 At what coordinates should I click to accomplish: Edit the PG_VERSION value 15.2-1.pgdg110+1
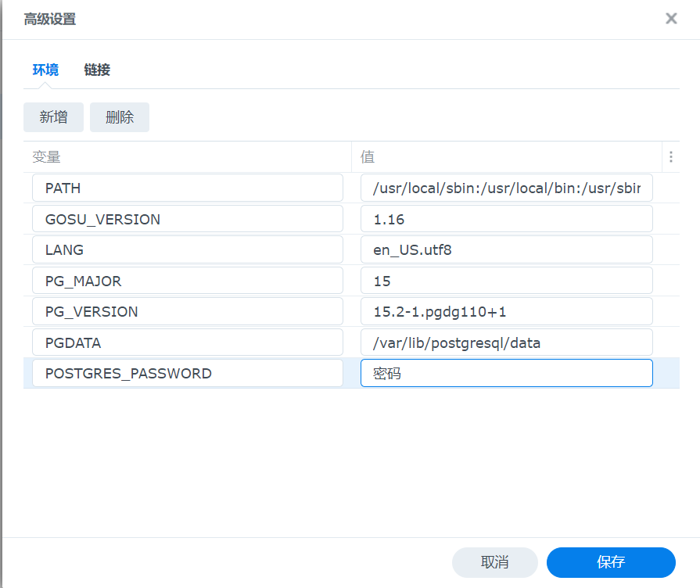506,311
